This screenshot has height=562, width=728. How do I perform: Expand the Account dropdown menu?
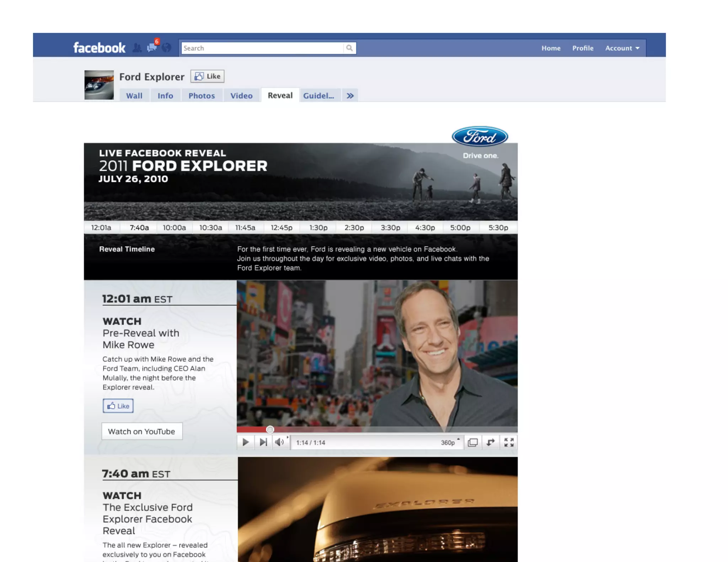pyautogui.click(x=622, y=48)
